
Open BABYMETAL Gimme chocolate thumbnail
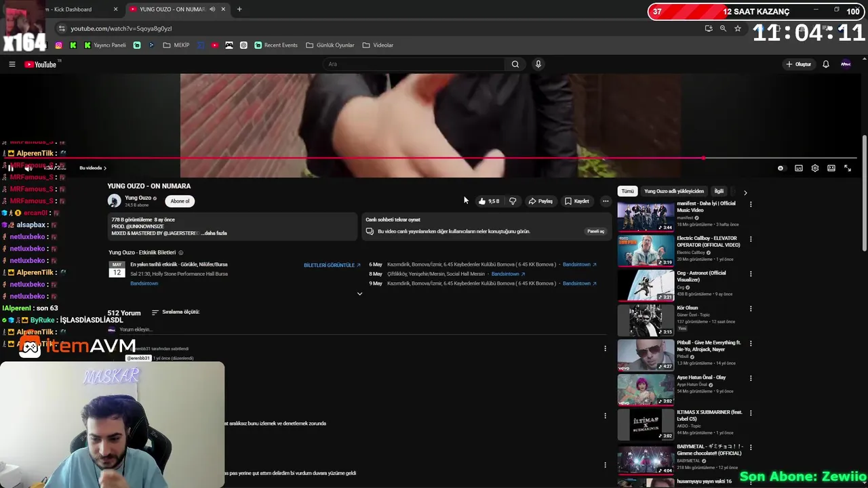646,459
